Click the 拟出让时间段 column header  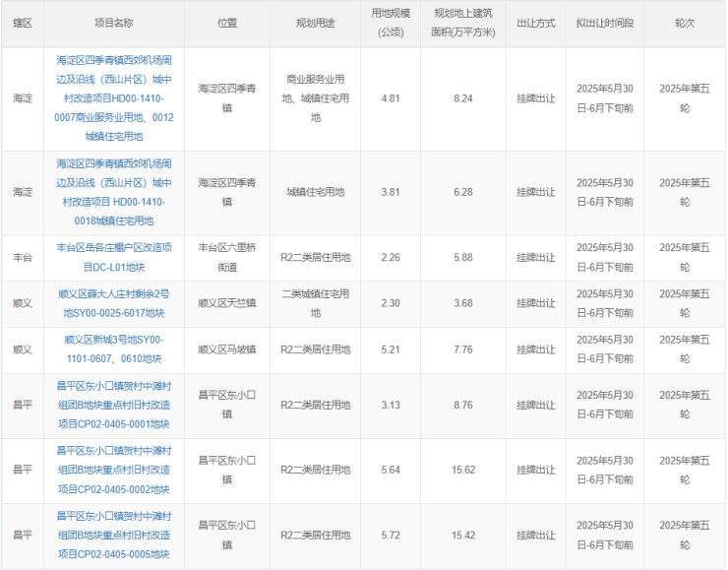pos(611,22)
